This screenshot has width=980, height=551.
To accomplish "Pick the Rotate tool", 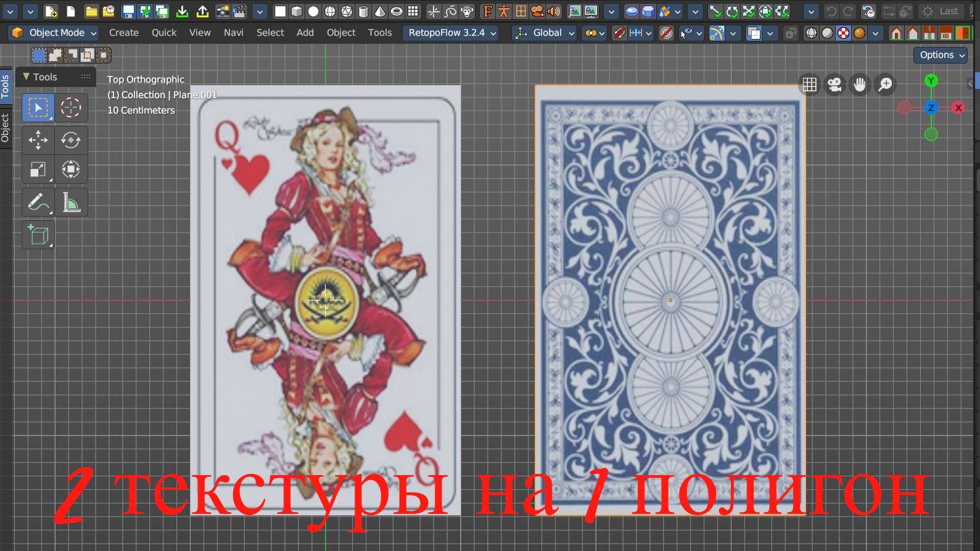I will point(71,140).
